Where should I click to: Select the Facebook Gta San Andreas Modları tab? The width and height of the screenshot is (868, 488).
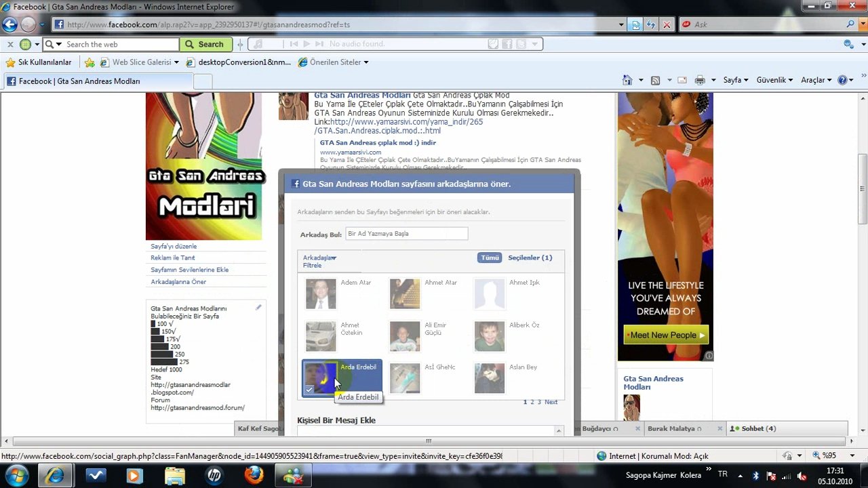(98, 81)
